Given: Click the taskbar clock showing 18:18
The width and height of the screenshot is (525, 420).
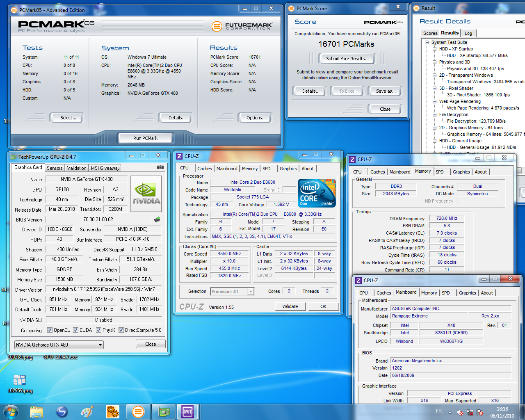Looking at the screenshot, I should coord(502,412).
